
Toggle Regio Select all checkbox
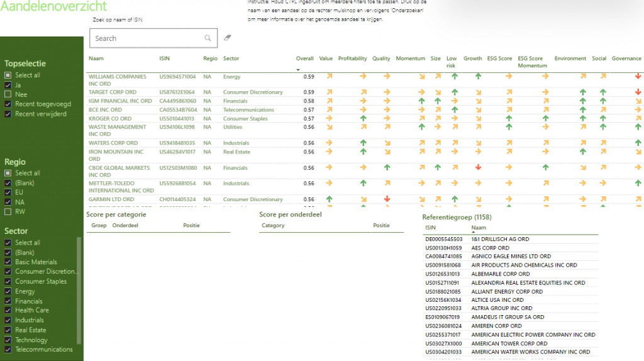(x=8, y=174)
